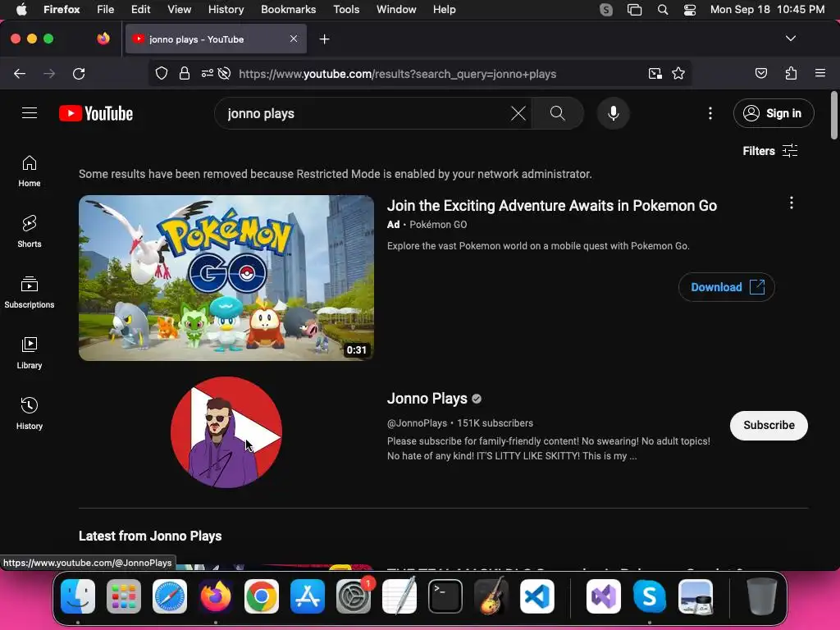Open site permissions icon in URL bar
The height and width of the screenshot is (630, 840).
pos(207,73)
